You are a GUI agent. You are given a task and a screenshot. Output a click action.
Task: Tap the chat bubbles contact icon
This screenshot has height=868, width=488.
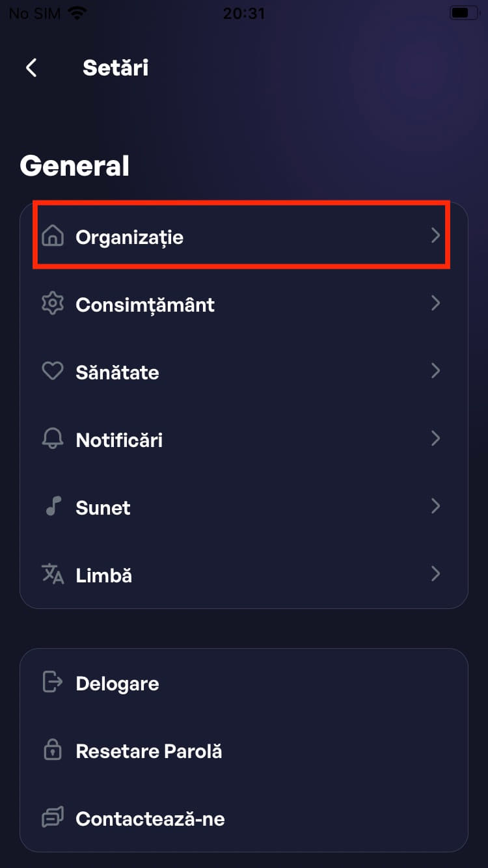[x=53, y=818]
